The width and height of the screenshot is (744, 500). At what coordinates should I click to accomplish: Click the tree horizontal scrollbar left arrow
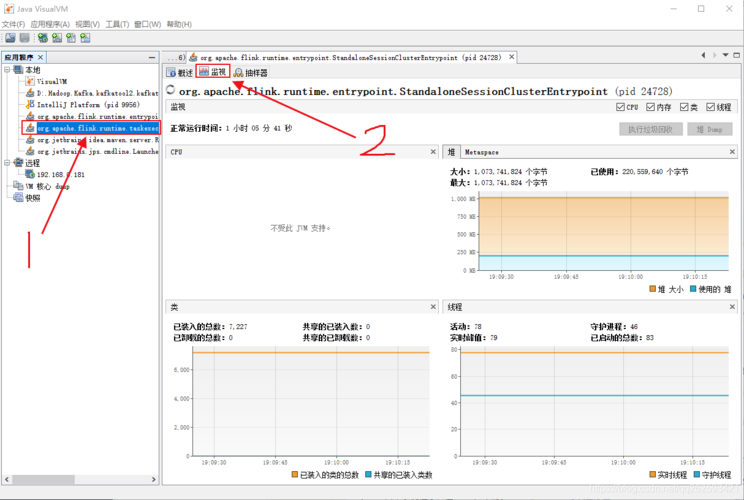(x=7, y=480)
